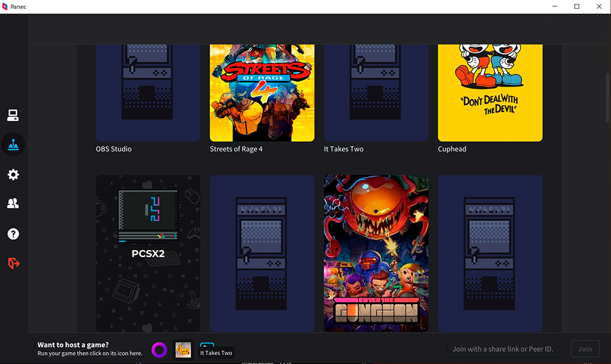The height and width of the screenshot is (364, 611).
Task: Minimize the Parsec window
Action: [554, 6]
